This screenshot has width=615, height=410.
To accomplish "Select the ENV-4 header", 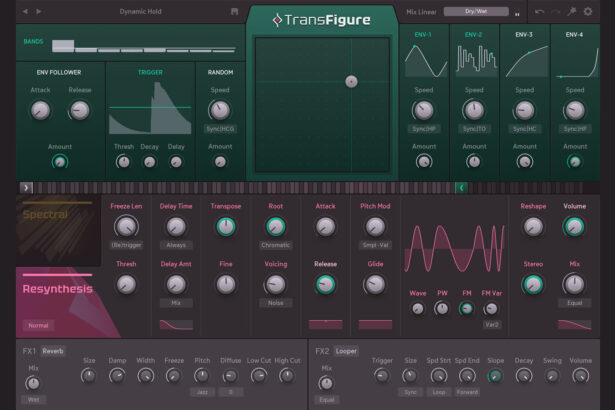I will coord(574,35).
